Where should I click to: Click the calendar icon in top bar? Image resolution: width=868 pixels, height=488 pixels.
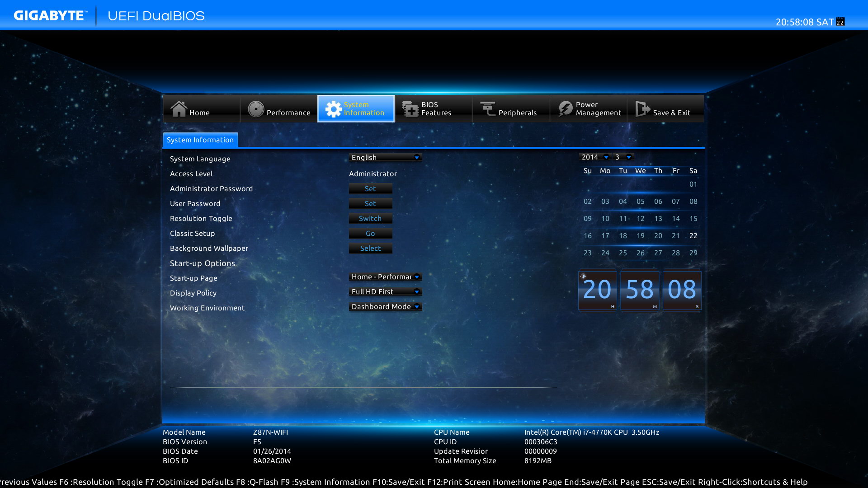click(840, 22)
